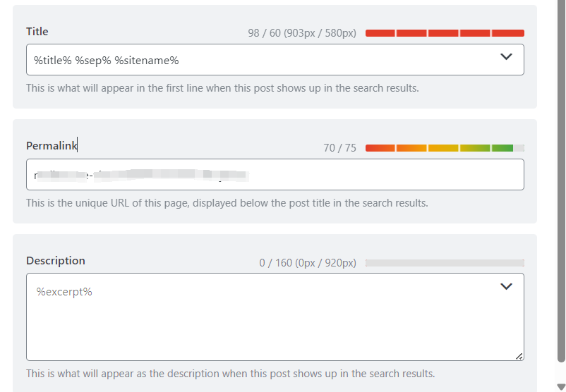Click the empty Description length bar
The width and height of the screenshot is (566, 392).
(x=445, y=263)
